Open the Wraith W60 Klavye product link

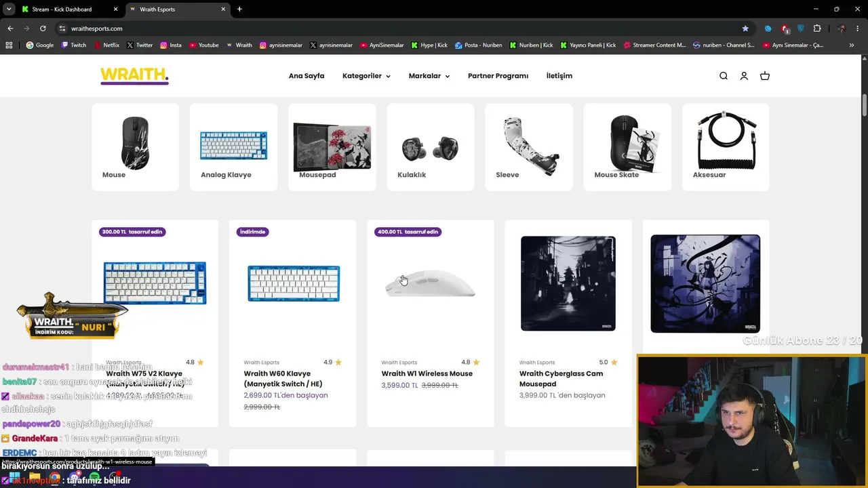pyautogui.click(x=283, y=379)
